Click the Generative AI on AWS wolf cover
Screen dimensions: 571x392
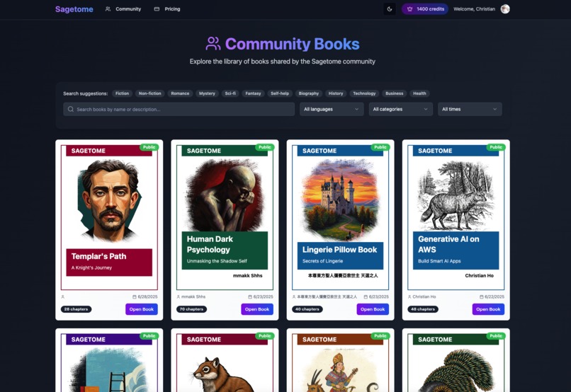[x=456, y=195]
